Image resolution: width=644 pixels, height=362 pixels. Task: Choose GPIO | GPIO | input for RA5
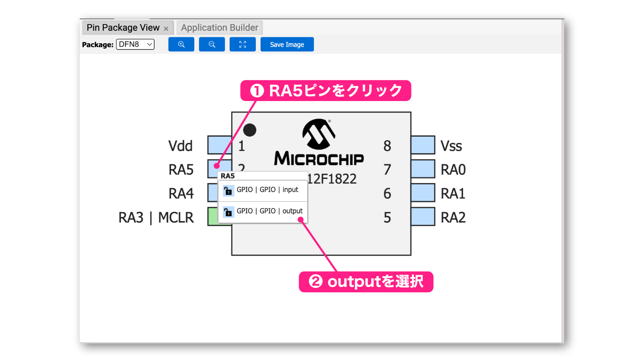[x=263, y=190]
